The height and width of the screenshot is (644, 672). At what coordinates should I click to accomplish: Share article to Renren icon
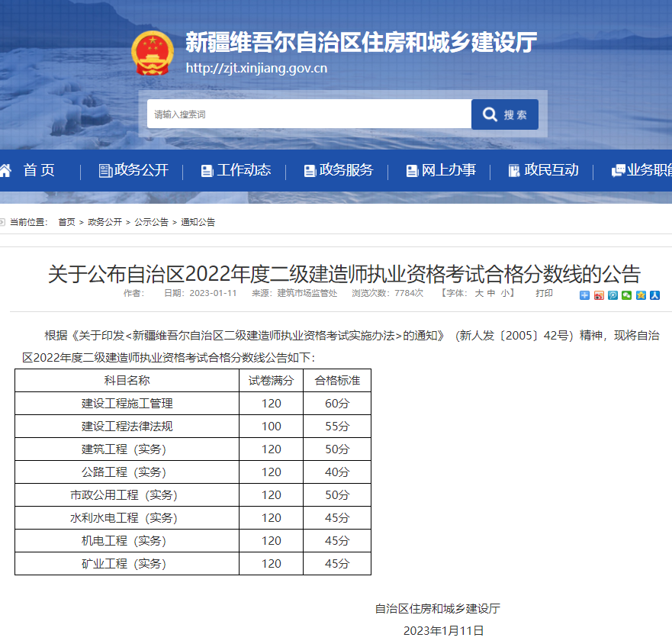[x=654, y=295]
